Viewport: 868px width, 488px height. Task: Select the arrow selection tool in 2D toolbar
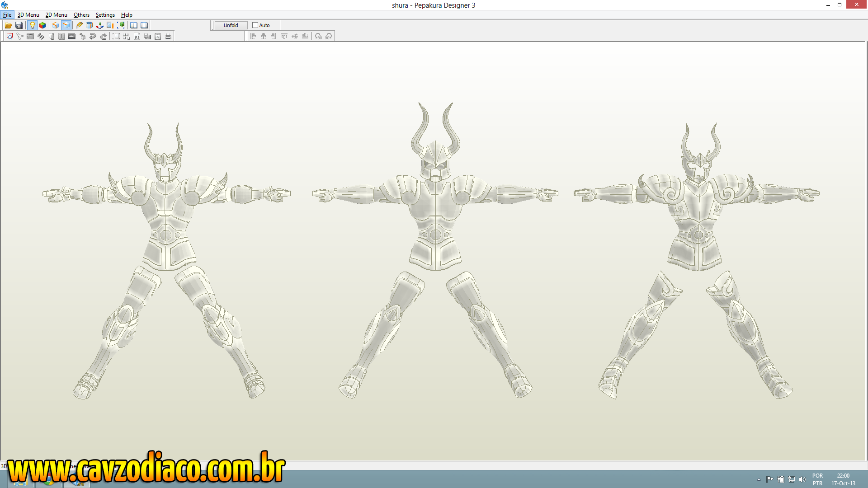[x=9, y=37]
